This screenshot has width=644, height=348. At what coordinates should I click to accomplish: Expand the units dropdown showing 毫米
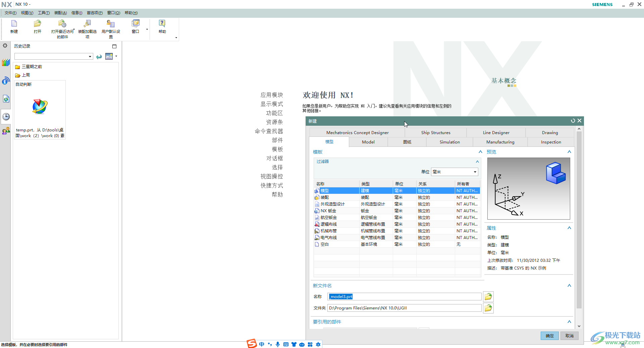(x=454, y=172)
